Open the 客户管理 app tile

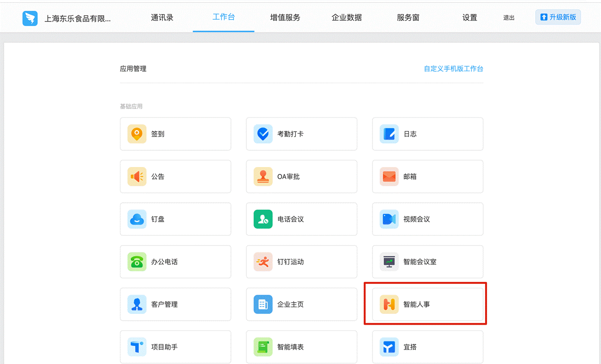point(175,305)
